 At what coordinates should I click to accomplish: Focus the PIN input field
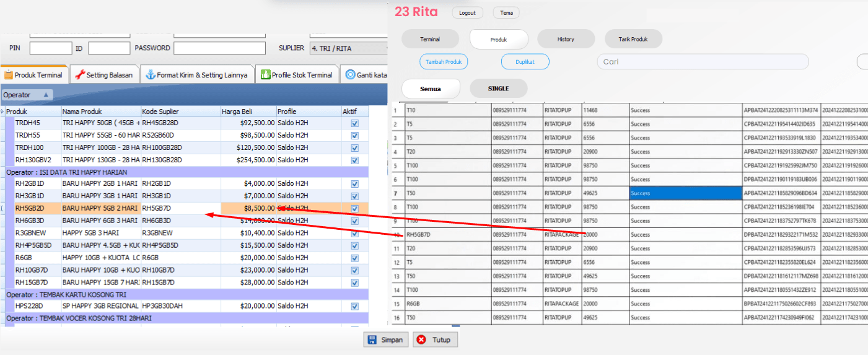pyautogui.click(x=51, y=48)
